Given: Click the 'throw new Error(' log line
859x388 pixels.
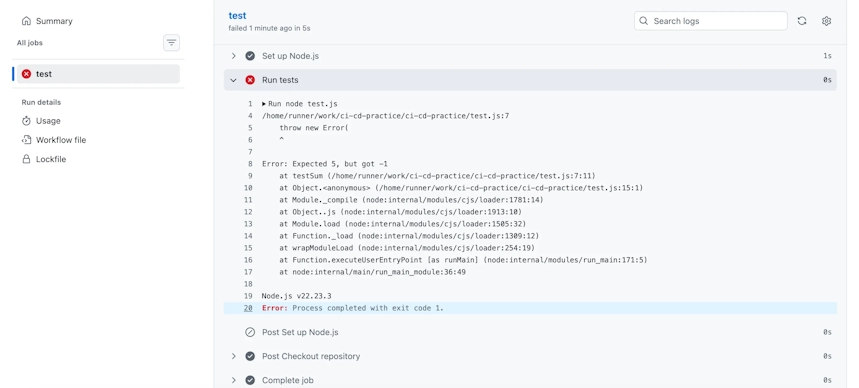Looking at the screenshot, I should coord(314,128).
